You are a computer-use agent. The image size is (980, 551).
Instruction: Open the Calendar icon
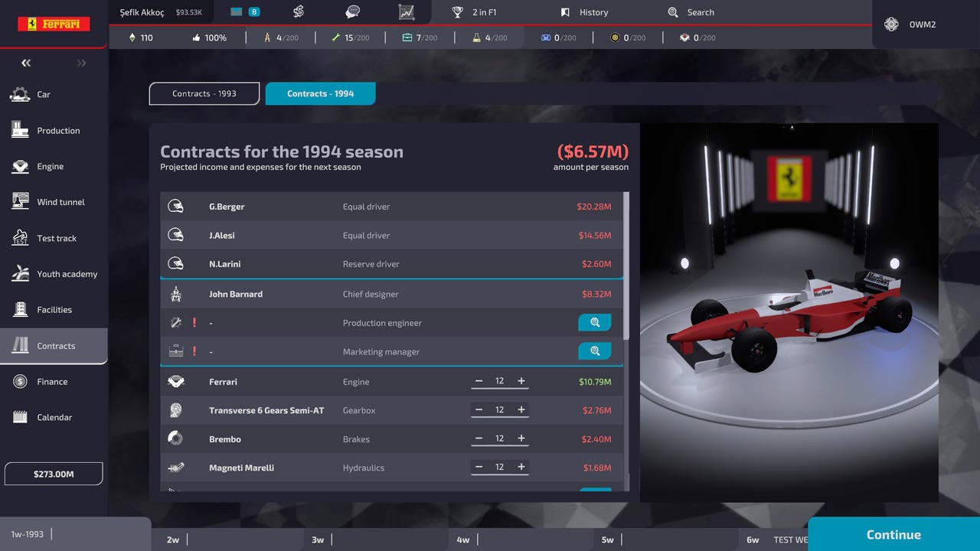pos(20,417)
